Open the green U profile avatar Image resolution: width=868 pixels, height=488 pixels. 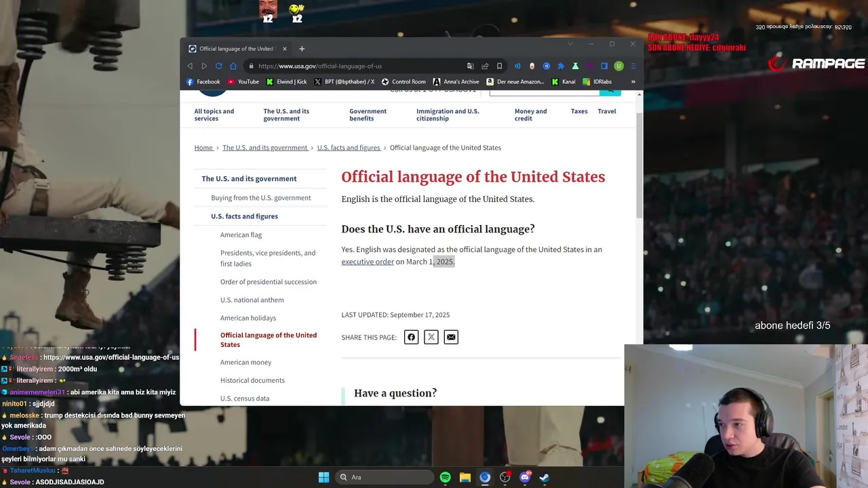[618, 66]
